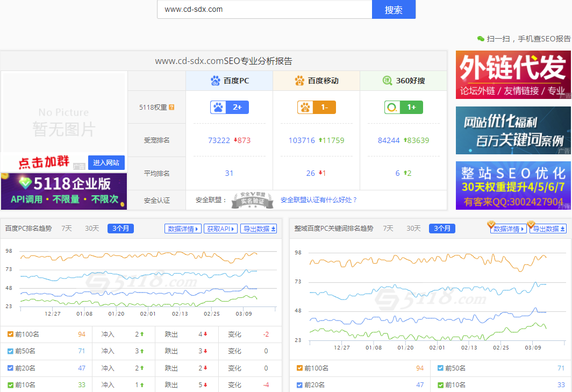The width and height of the screenshot is (572, 392).
Task: Select 30天 tab on right chart
Action: (x=413, y=228)
